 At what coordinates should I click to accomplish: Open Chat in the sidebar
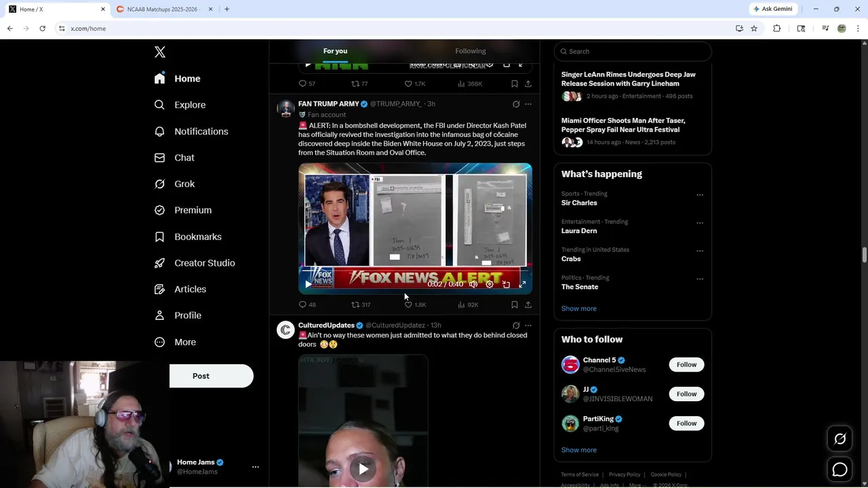click(x=174, y=158)
